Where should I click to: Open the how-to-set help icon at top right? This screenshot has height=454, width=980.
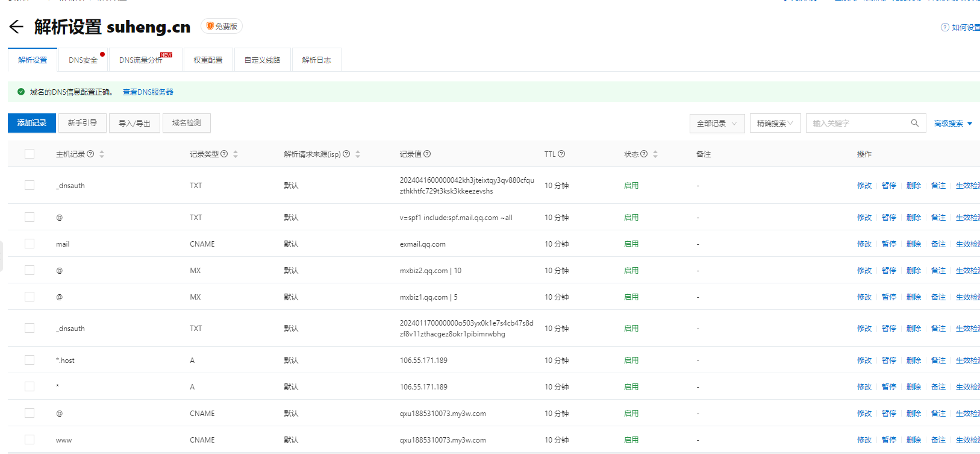[944, 27]
